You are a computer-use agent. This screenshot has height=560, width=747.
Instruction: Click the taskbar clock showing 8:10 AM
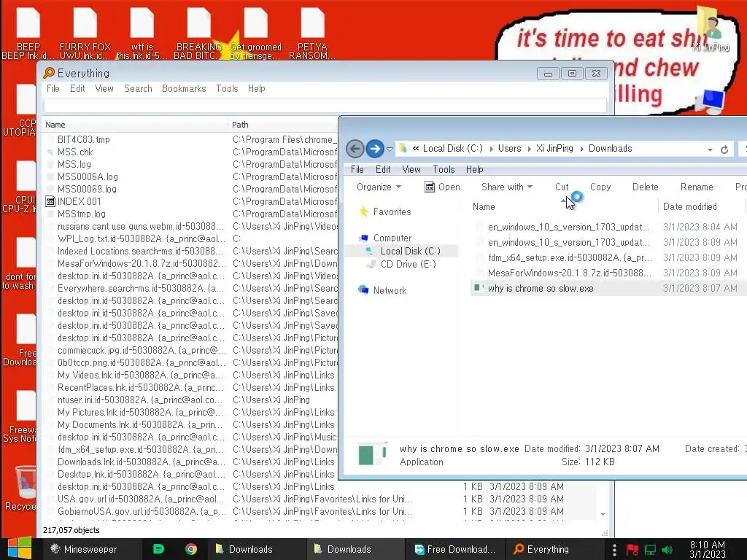[708, 550]
